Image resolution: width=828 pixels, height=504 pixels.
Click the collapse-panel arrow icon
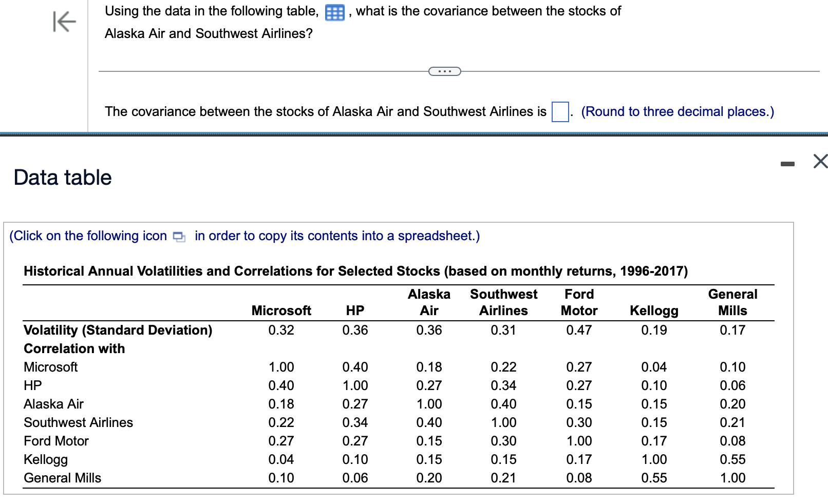(64, 22)
